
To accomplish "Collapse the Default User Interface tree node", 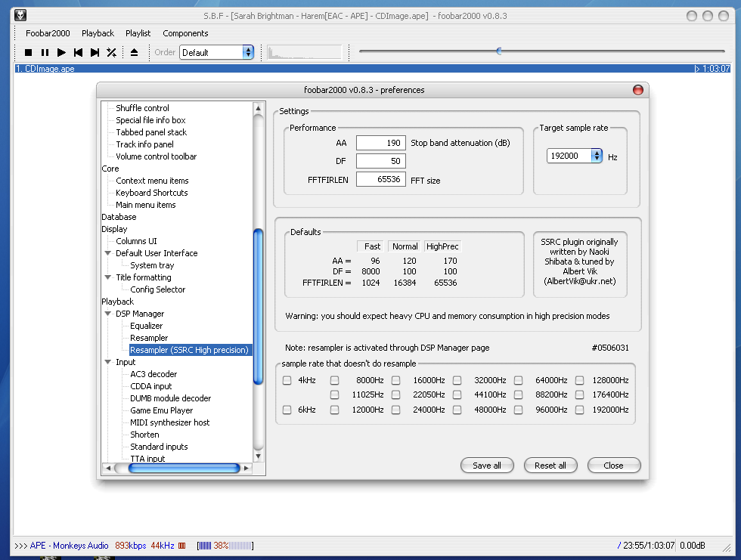I will pyautogui.click(x=107, y=253).
